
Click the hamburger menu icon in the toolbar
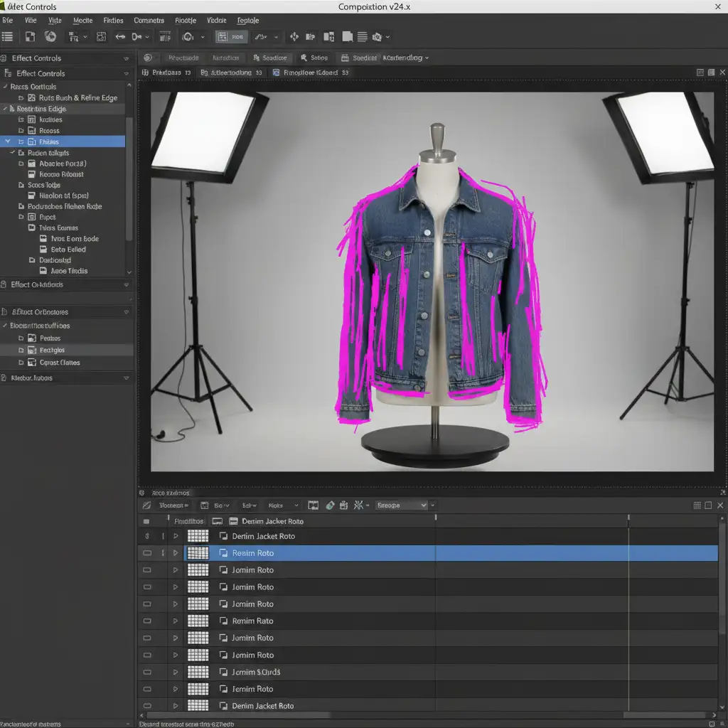point(8,36)
